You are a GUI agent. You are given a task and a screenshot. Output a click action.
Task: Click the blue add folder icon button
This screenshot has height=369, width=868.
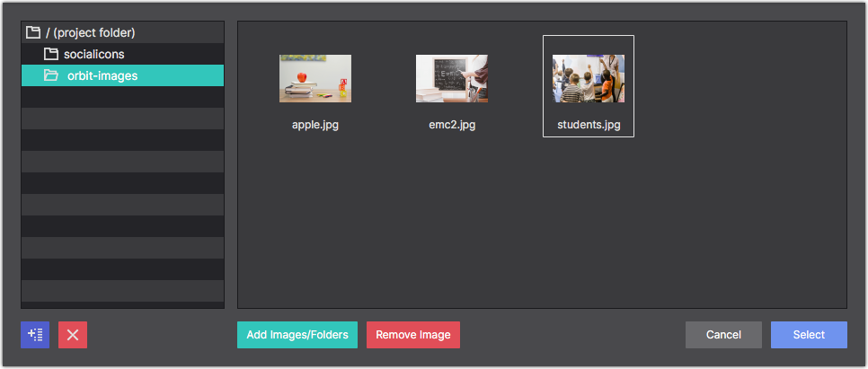pos(35,335)
